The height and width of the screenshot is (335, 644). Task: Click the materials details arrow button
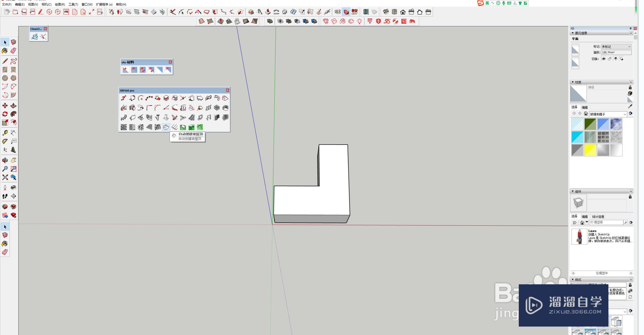point(631,114)
